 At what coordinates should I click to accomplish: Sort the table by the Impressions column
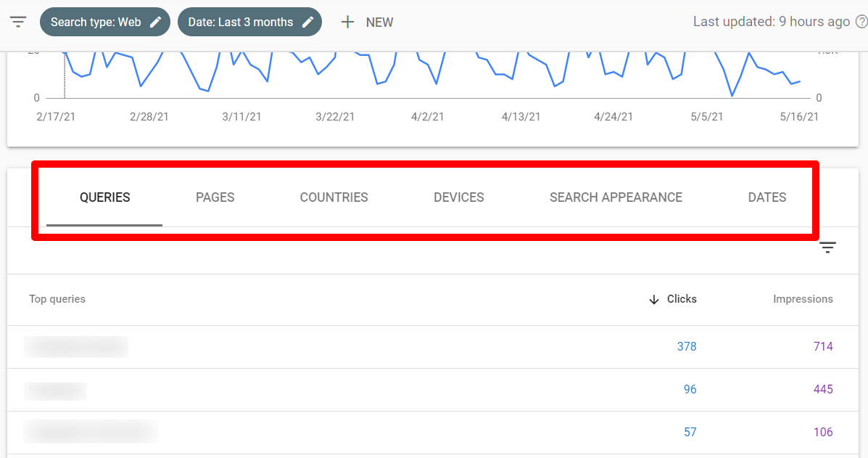tap(803, 299)
